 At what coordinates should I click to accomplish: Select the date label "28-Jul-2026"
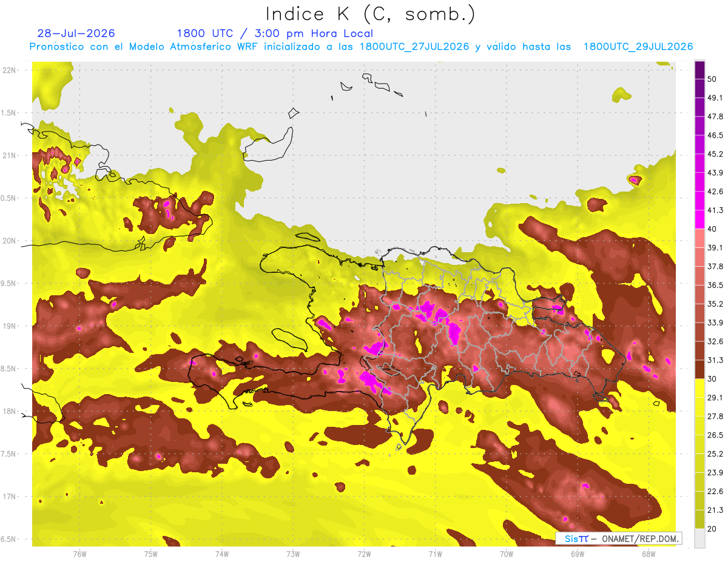tap(76, 33)
